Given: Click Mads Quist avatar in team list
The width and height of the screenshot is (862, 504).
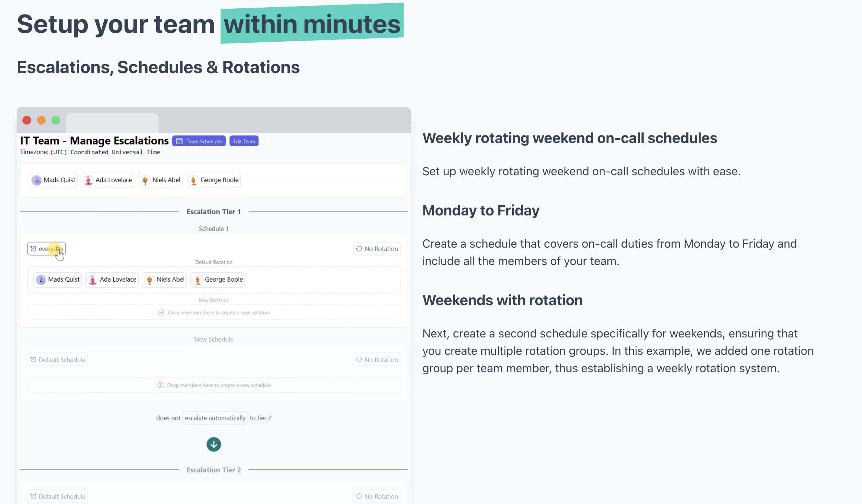Looking at the screenshot, I should (37, 180).
